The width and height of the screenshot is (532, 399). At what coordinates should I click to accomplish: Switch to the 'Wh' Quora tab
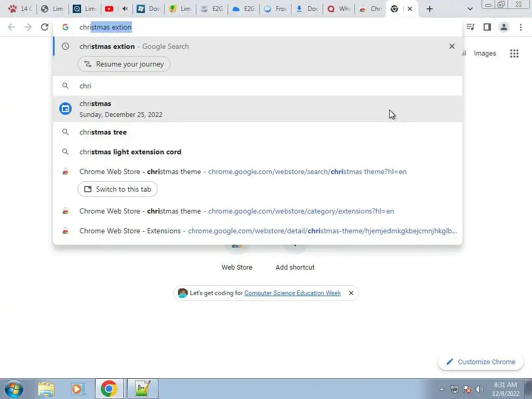click(x=339, y=9)
